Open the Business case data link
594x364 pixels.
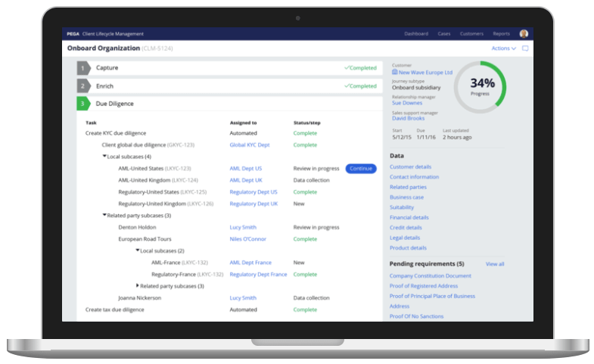tap(406, 198)
